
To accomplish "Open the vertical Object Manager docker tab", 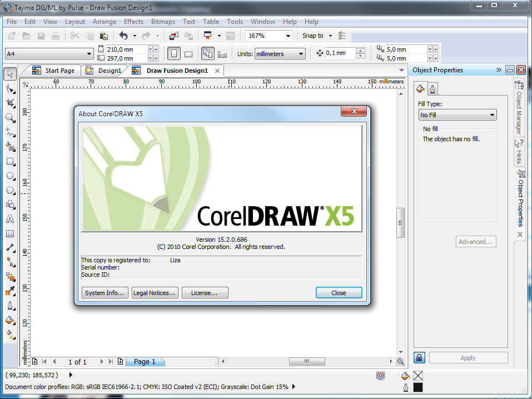I will pyautogui.click(x=519, y=108).
